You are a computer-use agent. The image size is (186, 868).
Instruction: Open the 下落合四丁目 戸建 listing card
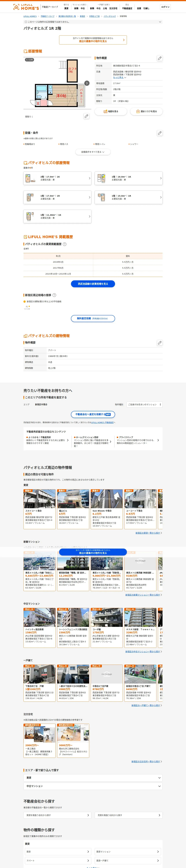pyautogui.click(x=40, y=683)
